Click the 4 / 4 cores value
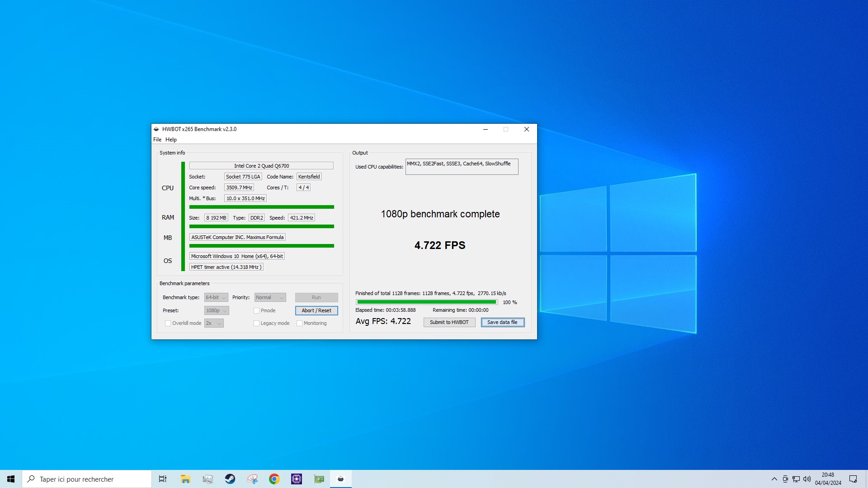 [x=304, y=188]
